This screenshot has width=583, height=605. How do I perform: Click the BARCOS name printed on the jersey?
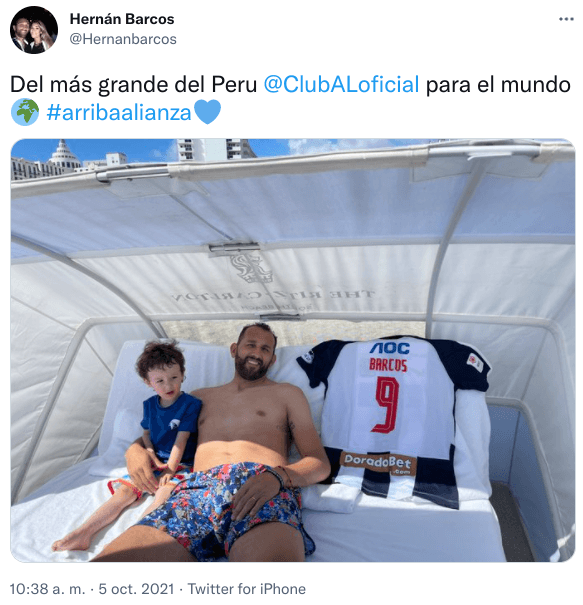pos(388,365)
